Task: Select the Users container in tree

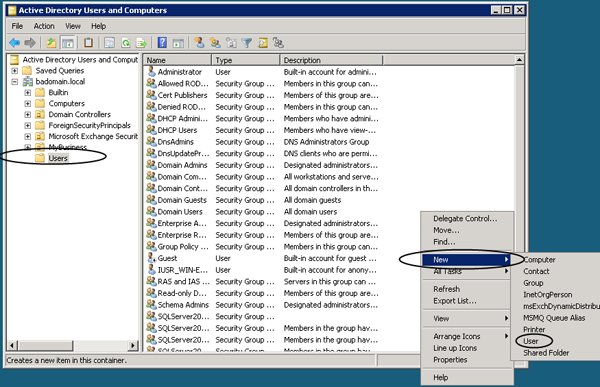Action: 58,158
